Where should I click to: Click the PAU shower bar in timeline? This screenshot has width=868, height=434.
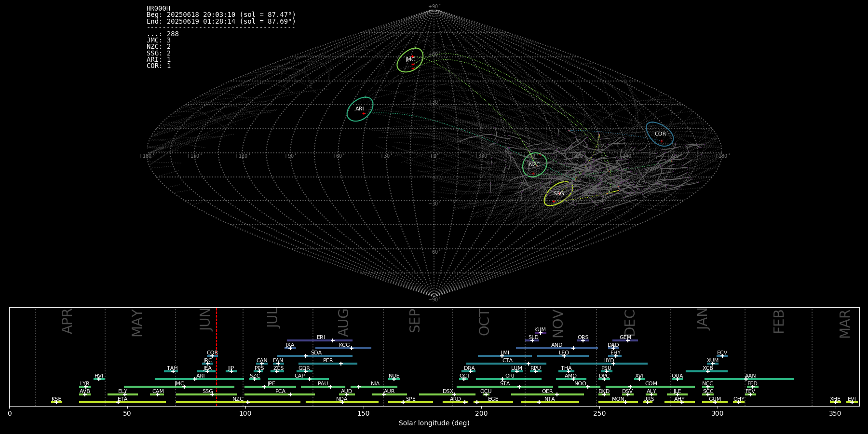tap(323, 387)
